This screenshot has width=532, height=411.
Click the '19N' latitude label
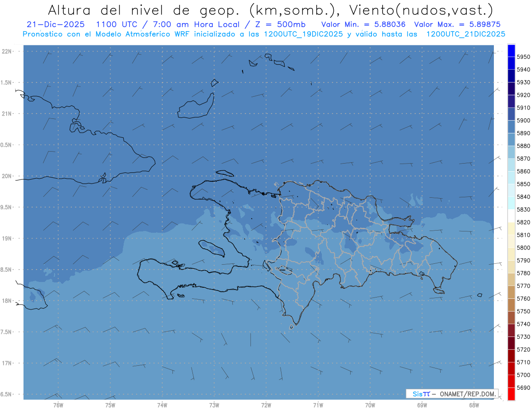pos(7,239)
